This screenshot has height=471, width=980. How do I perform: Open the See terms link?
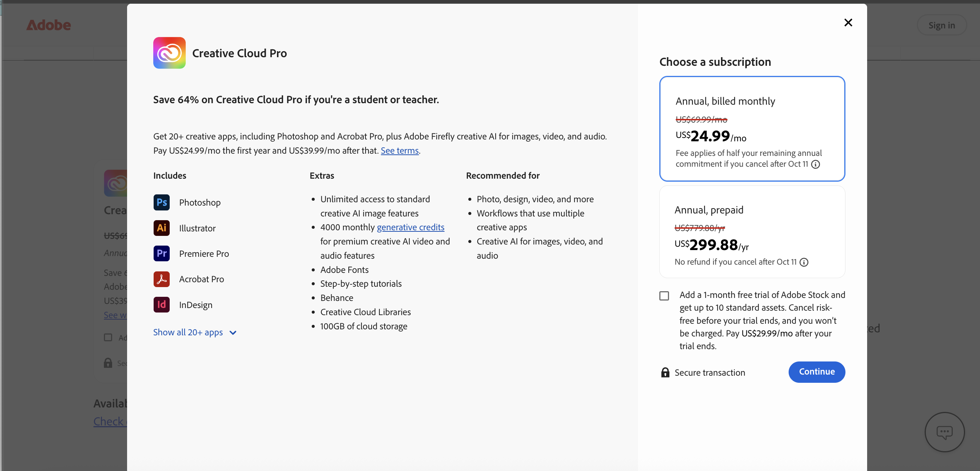400,151
